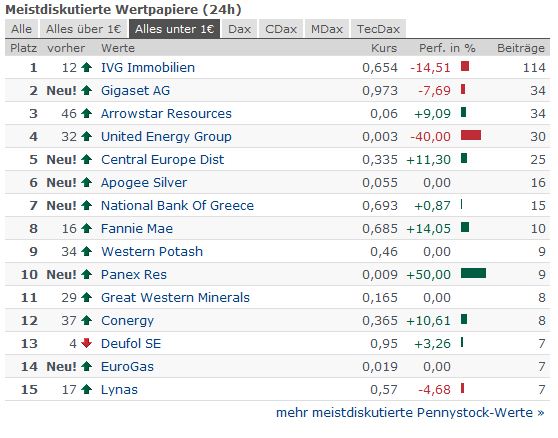Click green performance bar for Conergy
Image resolution: width=558 pixels, height=438 pixels.
[464, 319]
